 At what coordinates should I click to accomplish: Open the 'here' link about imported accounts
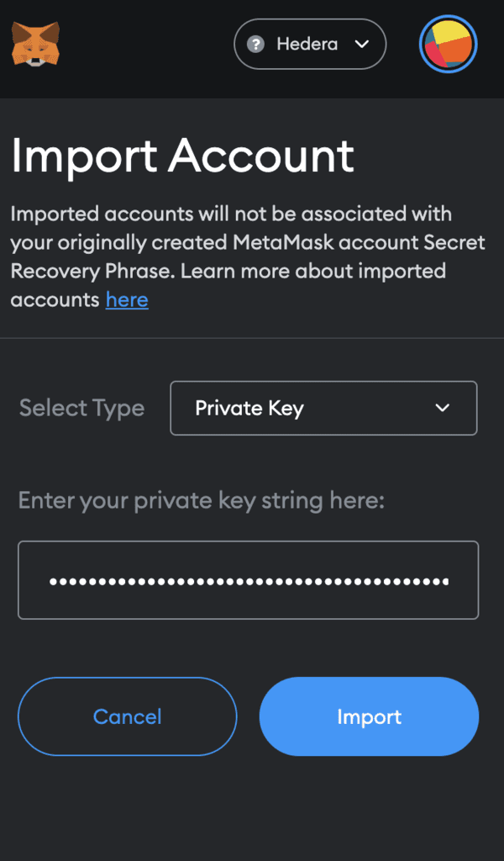(127, 299)
